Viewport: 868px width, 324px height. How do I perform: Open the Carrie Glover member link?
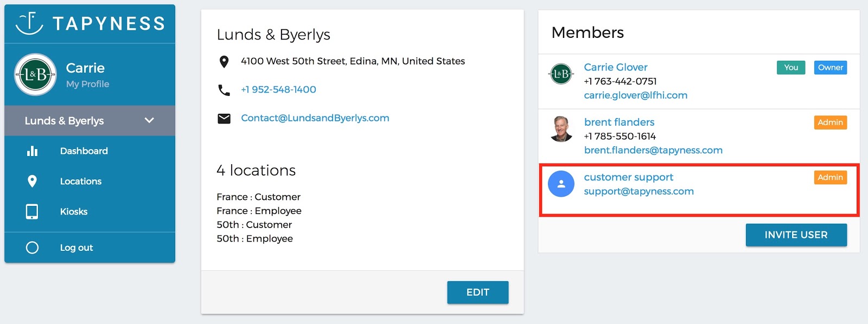[616, 67]
